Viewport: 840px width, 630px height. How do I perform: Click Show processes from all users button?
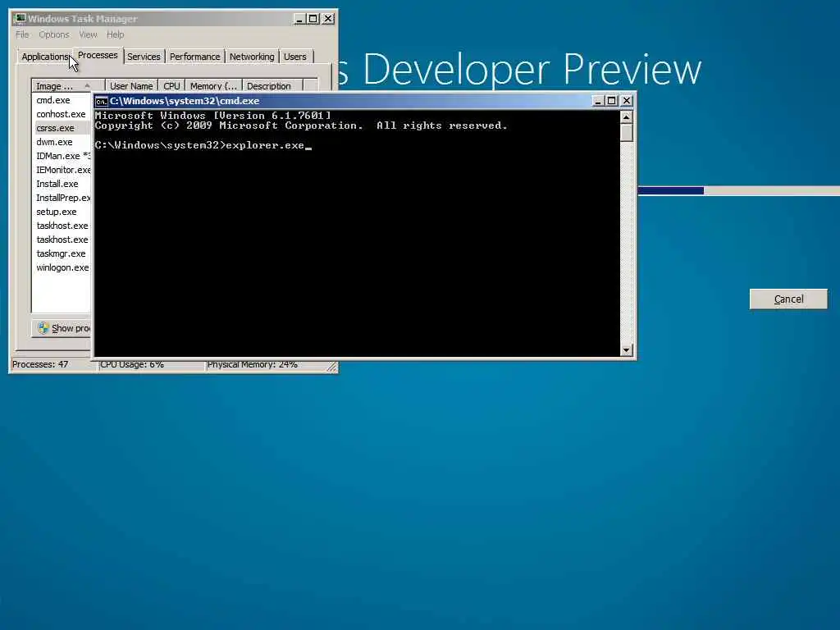click(62, 328)
